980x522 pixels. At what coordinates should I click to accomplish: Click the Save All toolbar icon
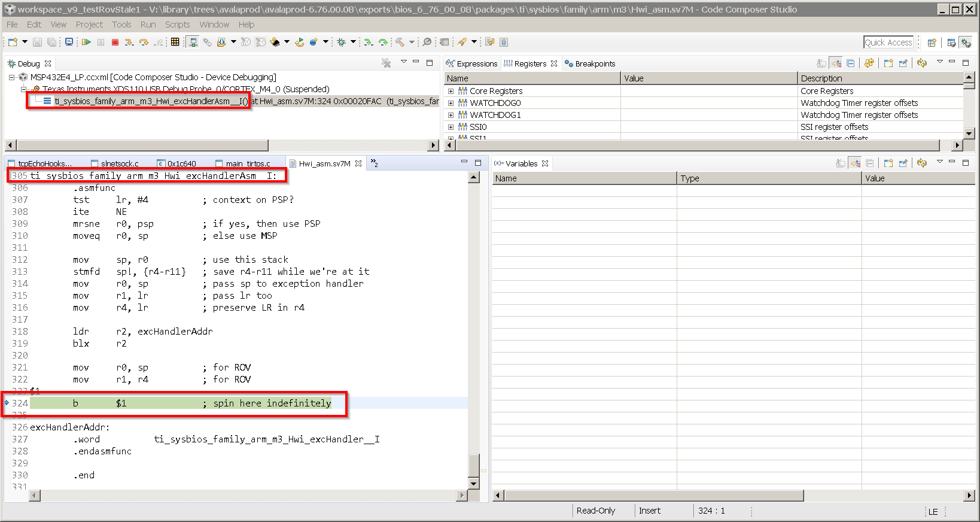point(52,42)
